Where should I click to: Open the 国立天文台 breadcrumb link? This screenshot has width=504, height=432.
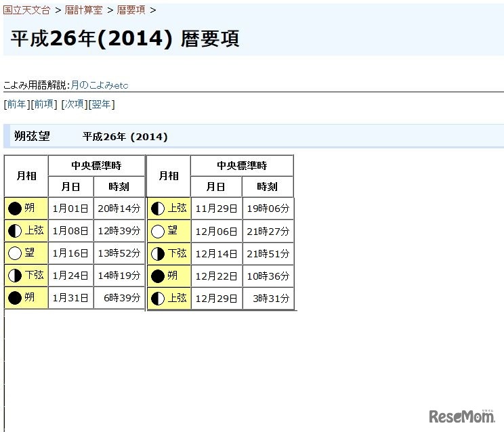click(x=26, y=10)
